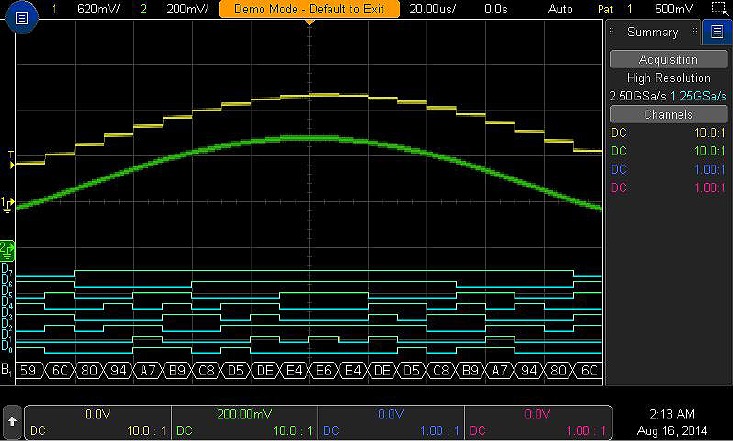Select green DC 10.0:1 channel row
Viewport: 733px width, 441px height.
tap(668, 151)
